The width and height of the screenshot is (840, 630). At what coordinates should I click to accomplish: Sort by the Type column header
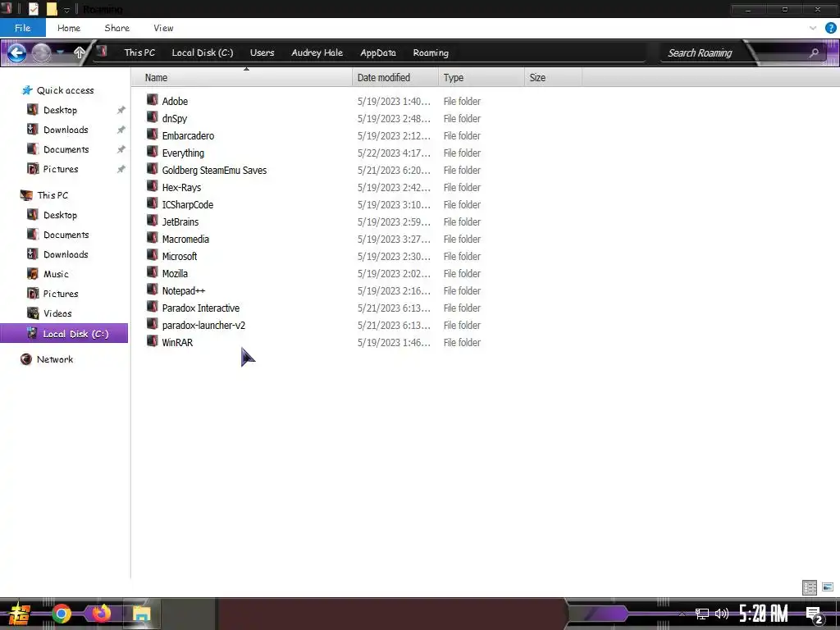(481, 78)
